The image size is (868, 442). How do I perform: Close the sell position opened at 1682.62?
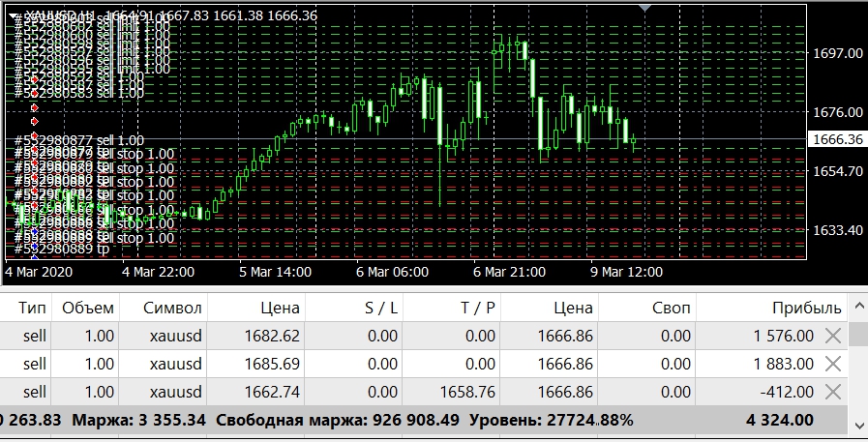coord(833,336)
